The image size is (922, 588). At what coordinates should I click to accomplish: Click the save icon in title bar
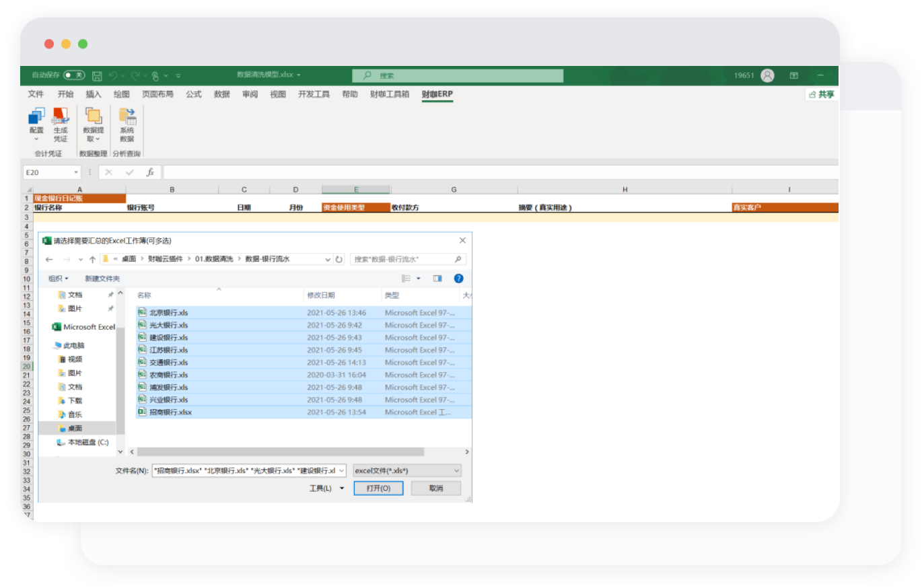click(97, 76)
